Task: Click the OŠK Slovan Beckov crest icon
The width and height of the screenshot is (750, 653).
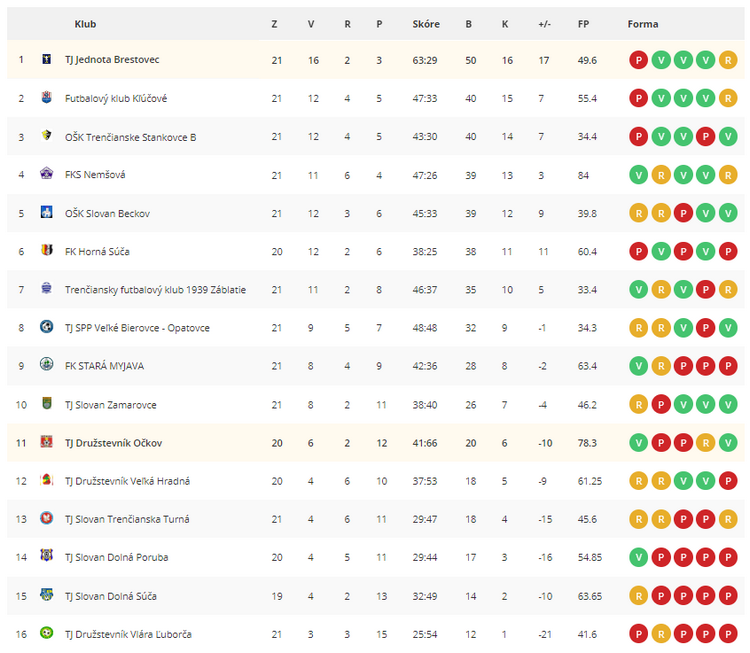Action: (x=46, y=212)
